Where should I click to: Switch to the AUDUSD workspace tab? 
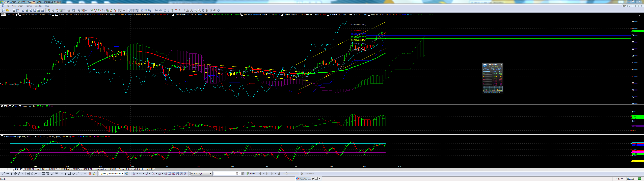41,169
